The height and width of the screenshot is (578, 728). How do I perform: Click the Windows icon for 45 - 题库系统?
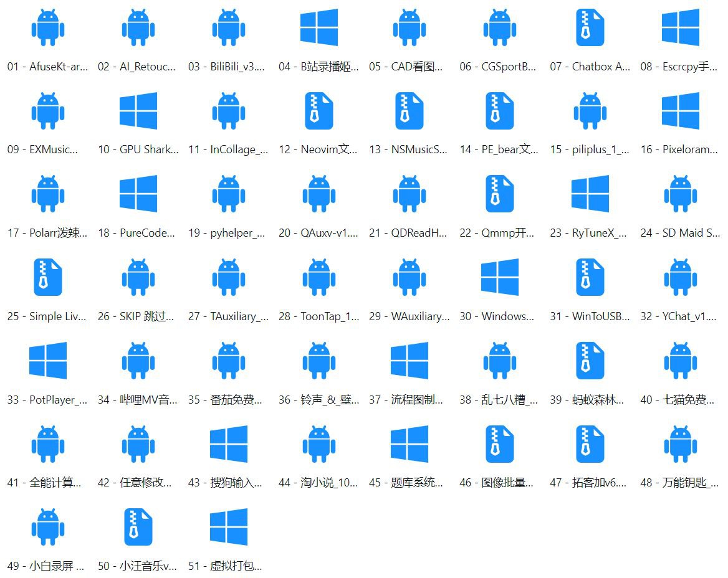click(410, 444)
